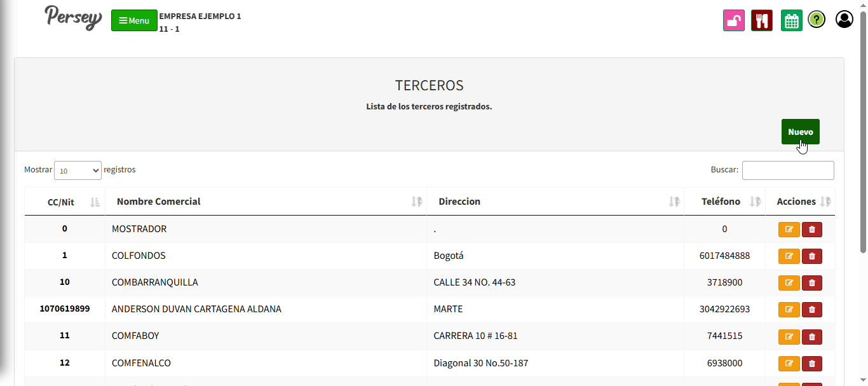Edit the COMBARRANQUILLA entry
Viewport: 868px width, 386px height.
(789, 283)
